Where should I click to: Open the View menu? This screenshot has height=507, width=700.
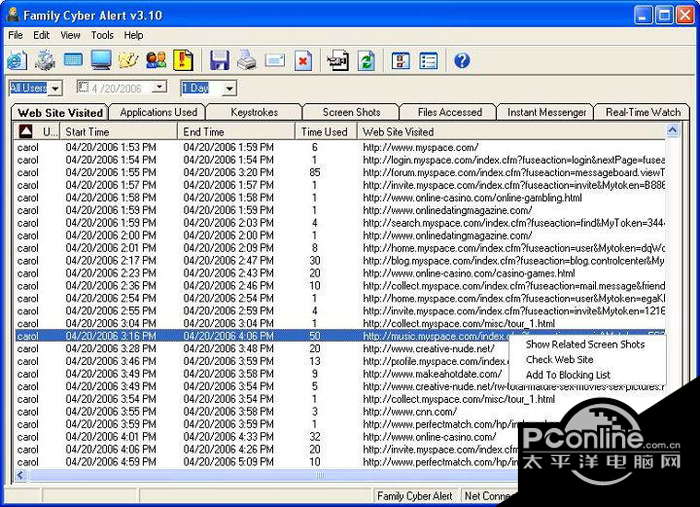pos(70,35)
